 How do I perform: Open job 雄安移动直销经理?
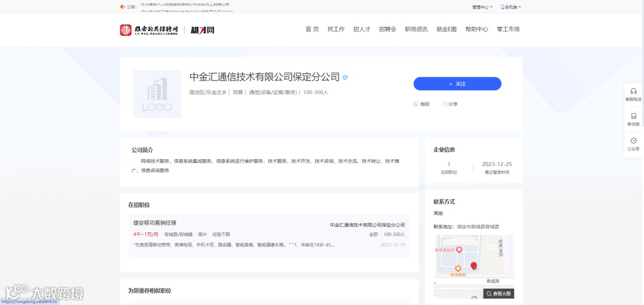point(155,223)
